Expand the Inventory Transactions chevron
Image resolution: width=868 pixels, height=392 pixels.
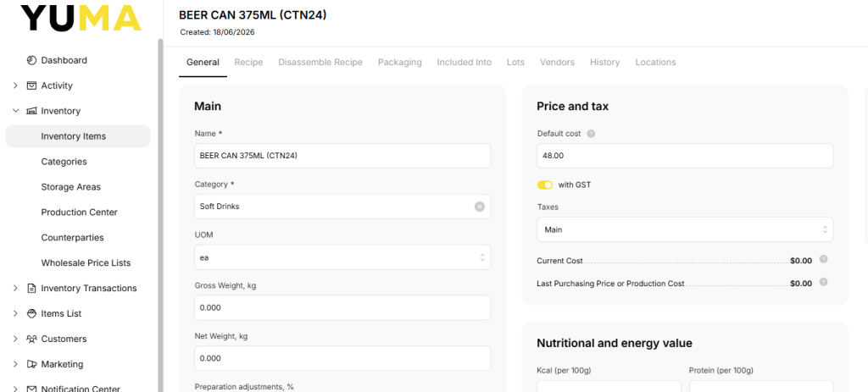[15, 288]
